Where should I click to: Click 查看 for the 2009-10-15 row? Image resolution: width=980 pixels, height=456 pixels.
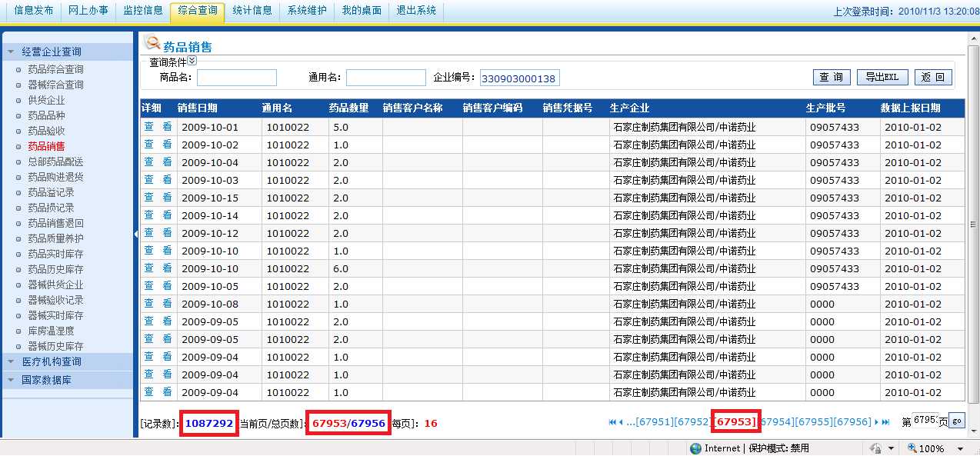158,197
